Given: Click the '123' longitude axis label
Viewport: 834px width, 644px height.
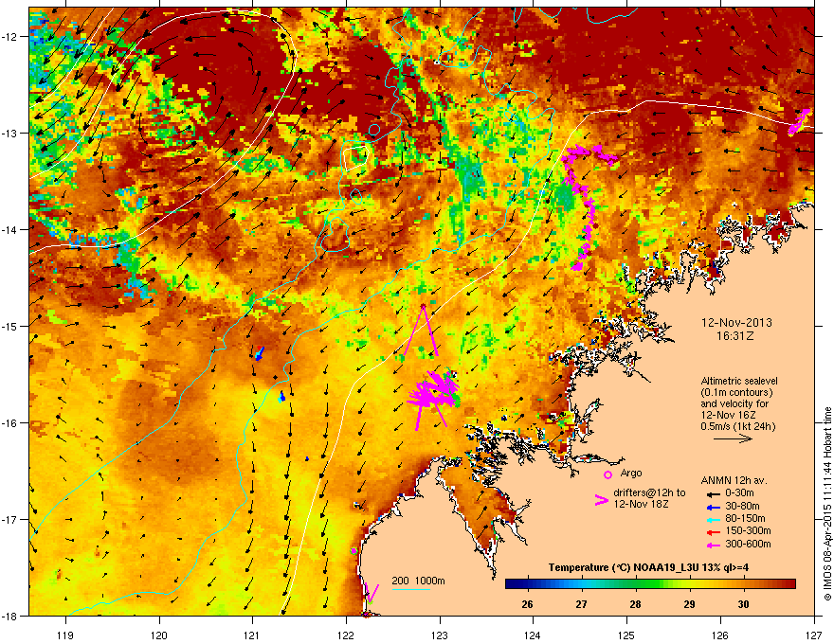Looking at the screenshot, I should 440,635.
